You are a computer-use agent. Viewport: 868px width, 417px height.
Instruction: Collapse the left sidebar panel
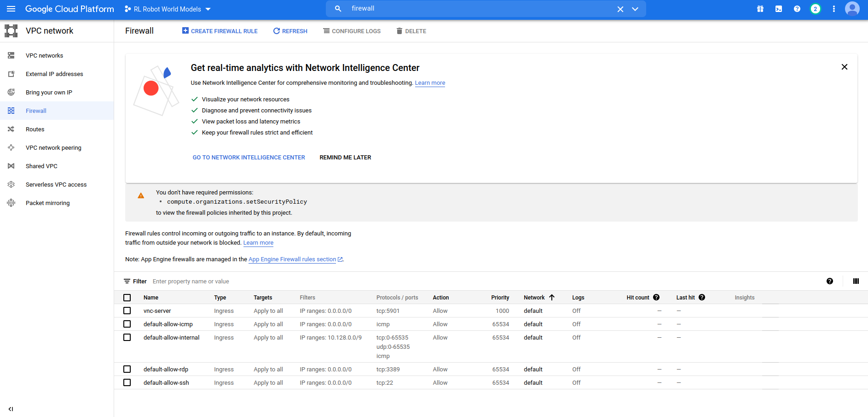[x=11, y=409]
